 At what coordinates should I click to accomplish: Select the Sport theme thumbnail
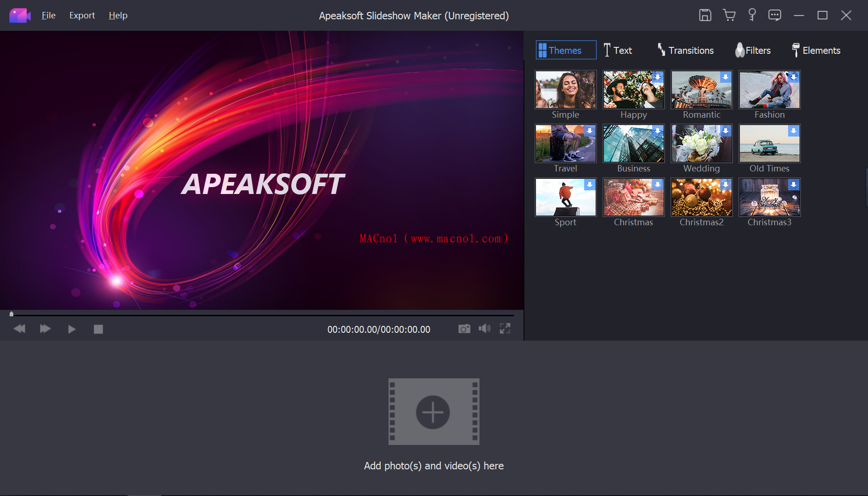566,197
